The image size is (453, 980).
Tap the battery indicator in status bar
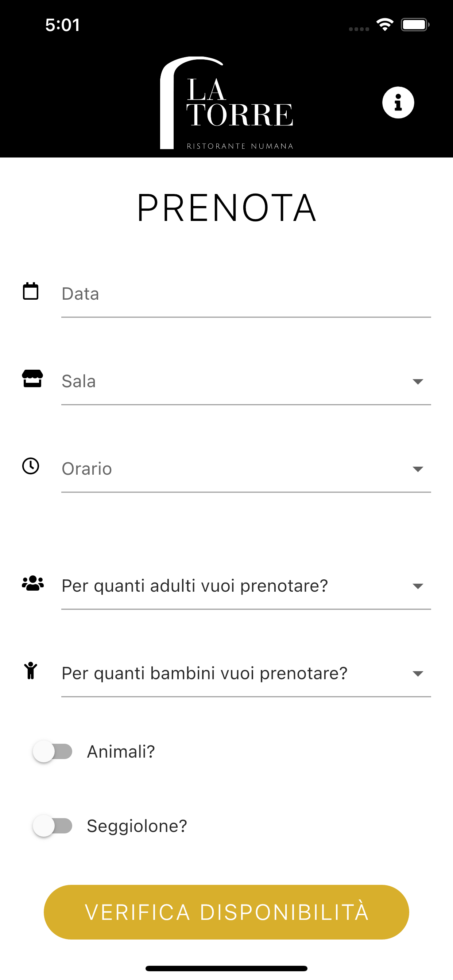click(415, 25)
